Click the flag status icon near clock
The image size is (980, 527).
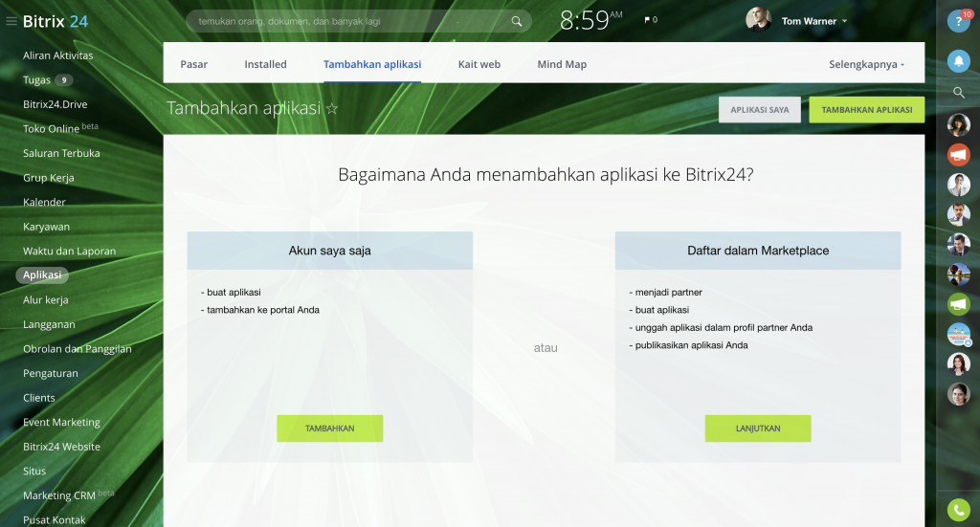[x=648, y=20]
